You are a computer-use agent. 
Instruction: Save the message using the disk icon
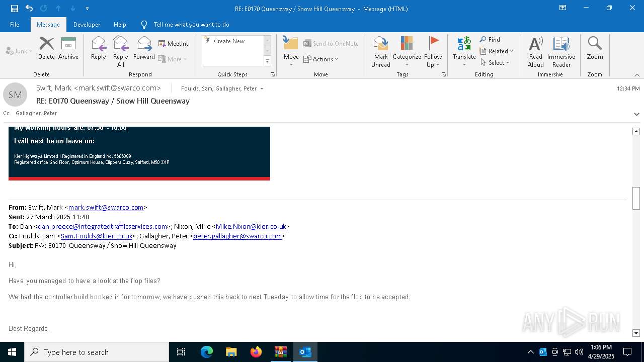15,9
